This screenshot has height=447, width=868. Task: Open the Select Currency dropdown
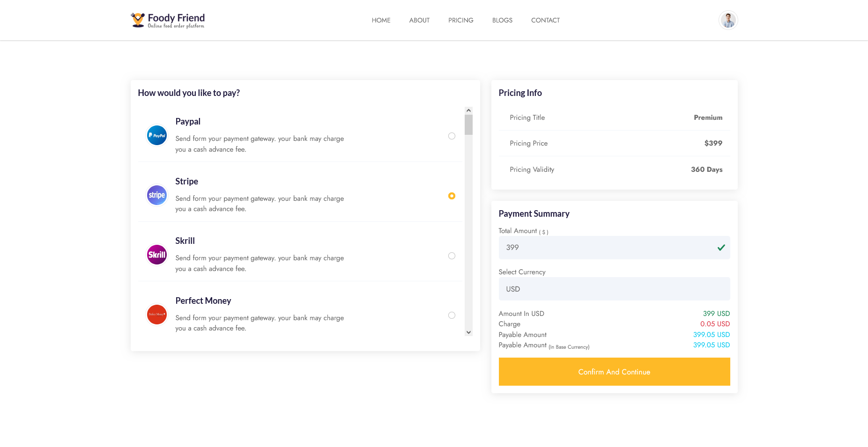tap(614, 289)
